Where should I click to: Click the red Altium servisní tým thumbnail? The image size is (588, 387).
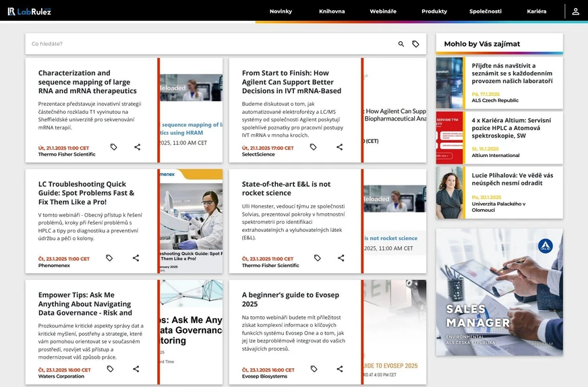coord(449,138)
